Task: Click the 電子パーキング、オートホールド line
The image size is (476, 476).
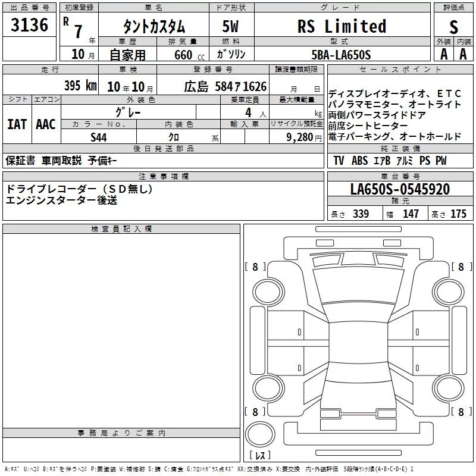Action: click(394, 137)
